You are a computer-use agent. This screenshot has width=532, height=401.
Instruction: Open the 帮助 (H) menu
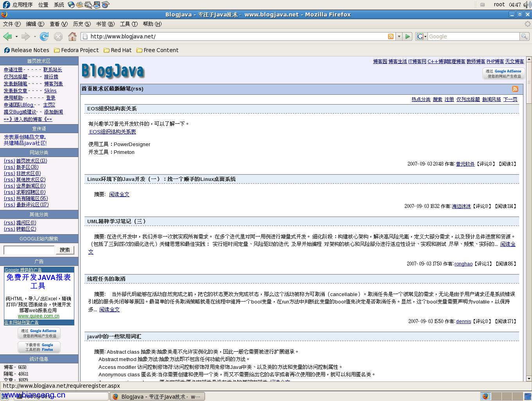pos(152,24)
